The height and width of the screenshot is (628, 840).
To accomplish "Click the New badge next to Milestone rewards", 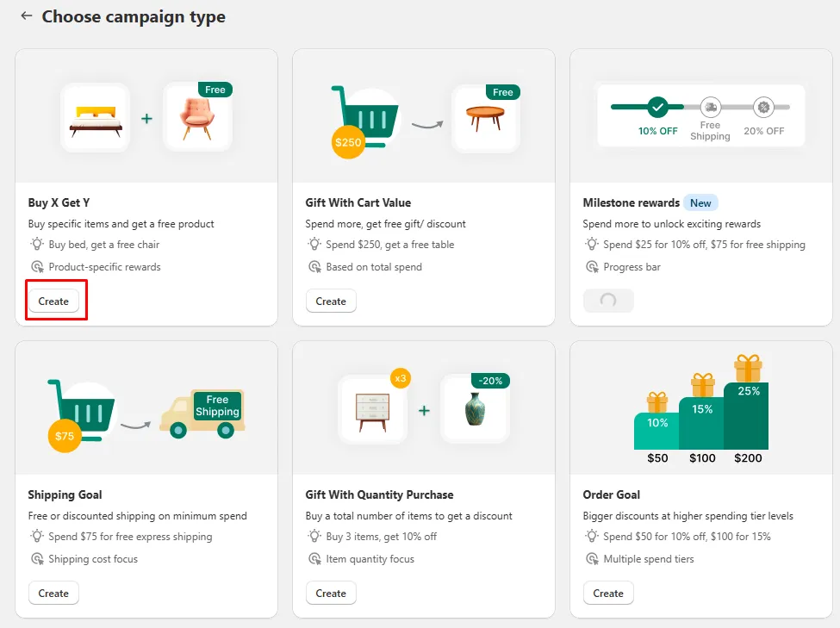I will tap(700, 203).
